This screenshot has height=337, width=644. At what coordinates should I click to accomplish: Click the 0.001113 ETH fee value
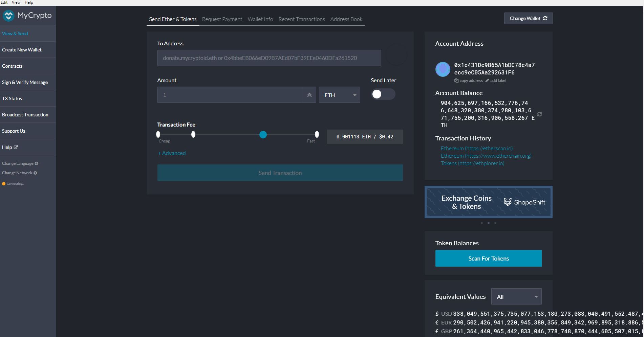point(365,137)
